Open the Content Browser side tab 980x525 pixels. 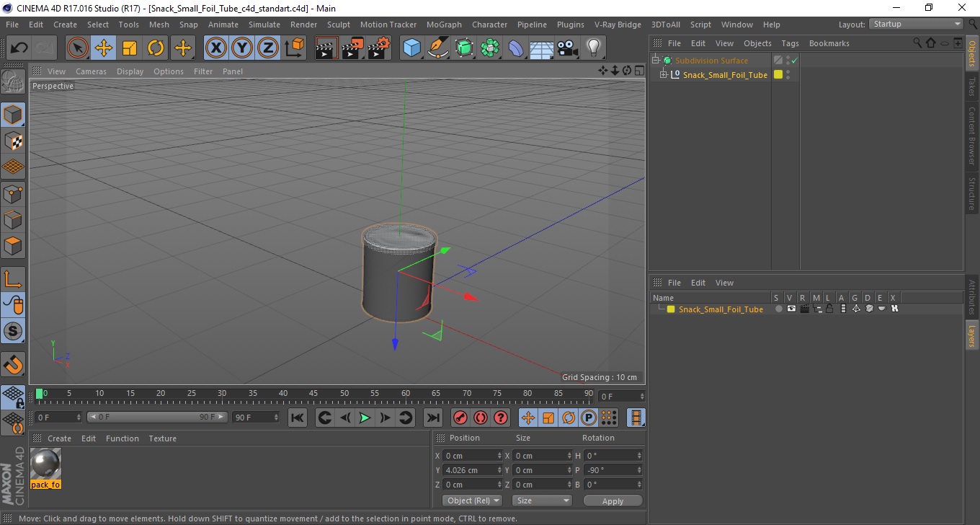(x=972, y=136)
